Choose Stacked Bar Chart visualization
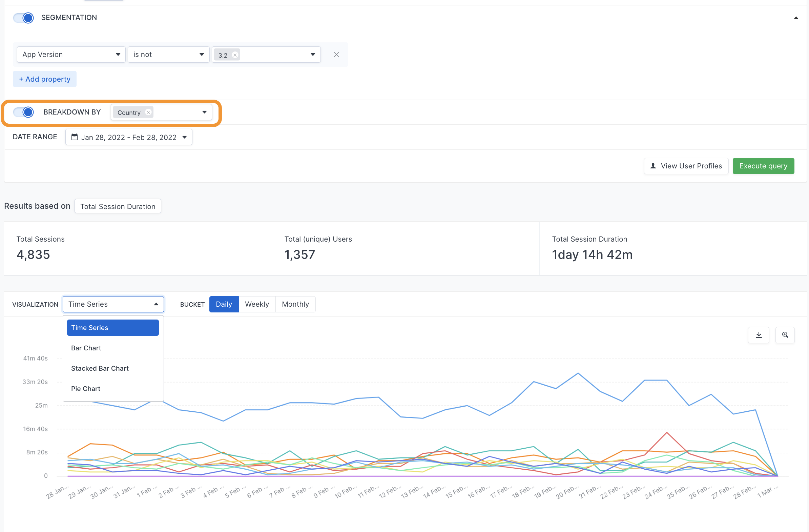Screen dimensions: 809x532 coord(113,368)
